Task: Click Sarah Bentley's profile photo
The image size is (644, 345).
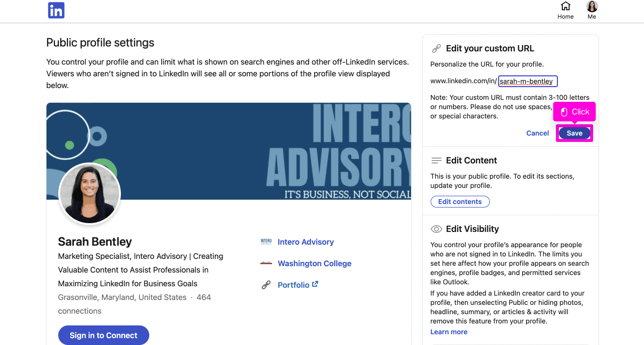Action: pyautogui.click(x=90, y=193)
